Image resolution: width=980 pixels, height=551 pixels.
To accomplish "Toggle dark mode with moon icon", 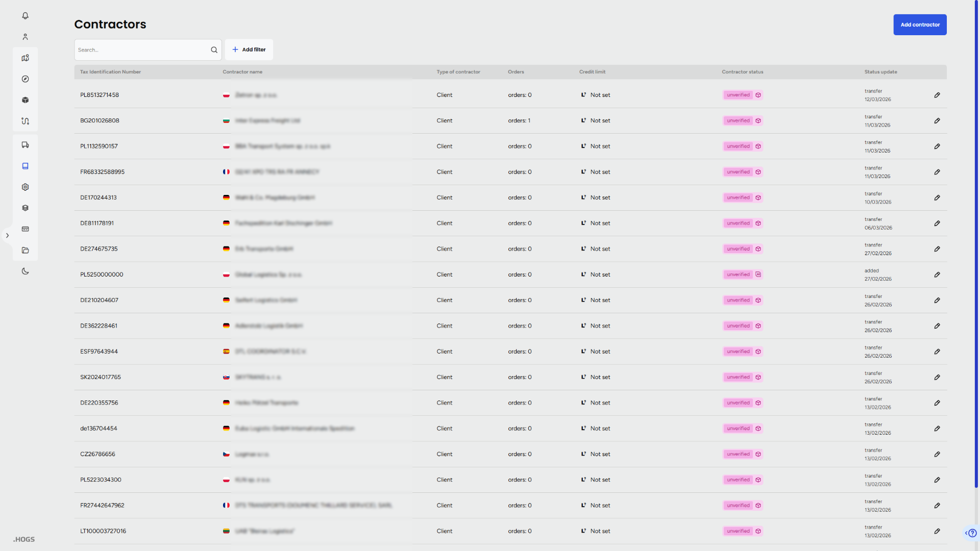I will click(x=25, y=271).
